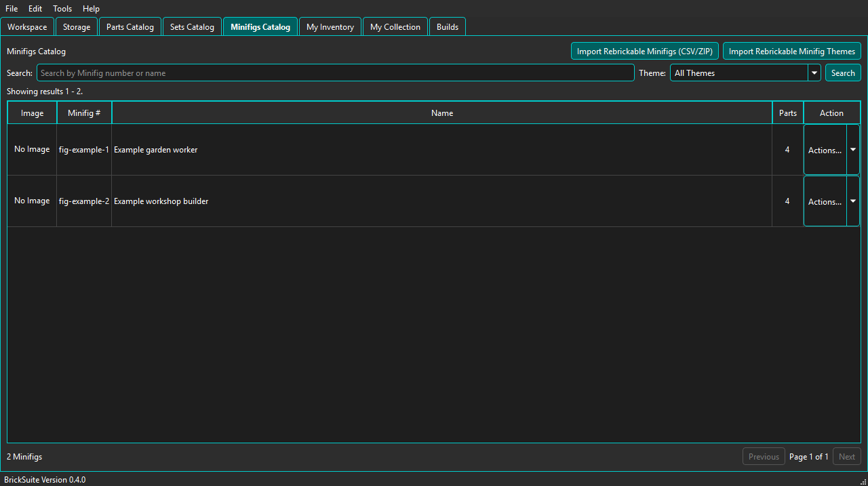Open the My Collection tab
This screenshot has width=868, height=486.
pyautogui.click(x=395, y=27)
